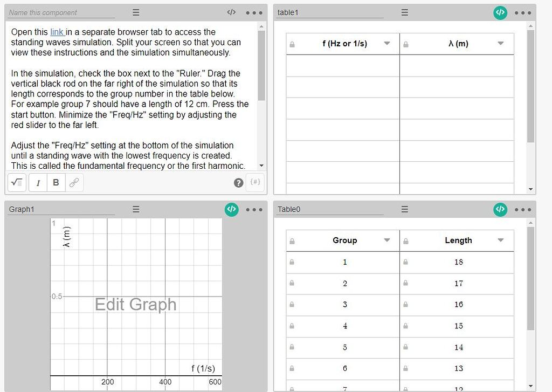Open the λ (m) column dropdown
This screenshot has height=392, width=552.
[500, 44]
